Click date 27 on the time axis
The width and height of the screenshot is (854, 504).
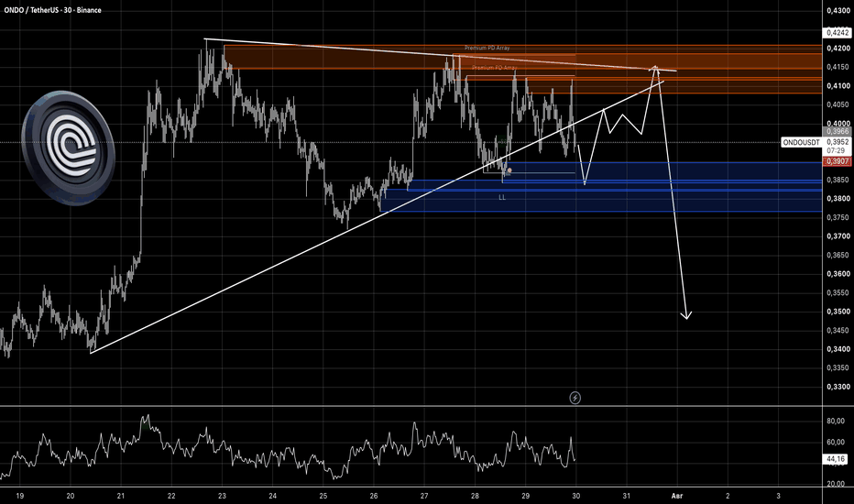(x=424, y=496)
